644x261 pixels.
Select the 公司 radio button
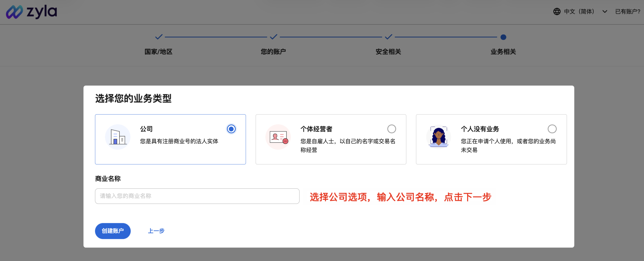pos(231,129)
